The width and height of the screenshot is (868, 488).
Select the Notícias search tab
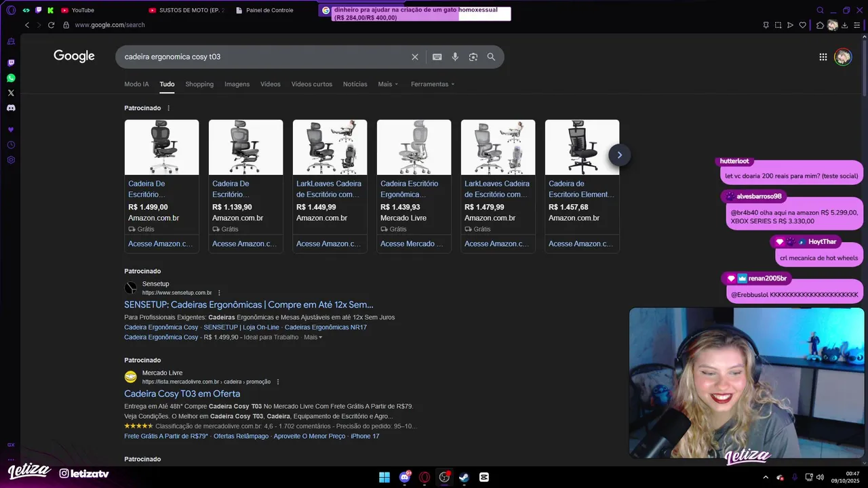coord(355,84)
